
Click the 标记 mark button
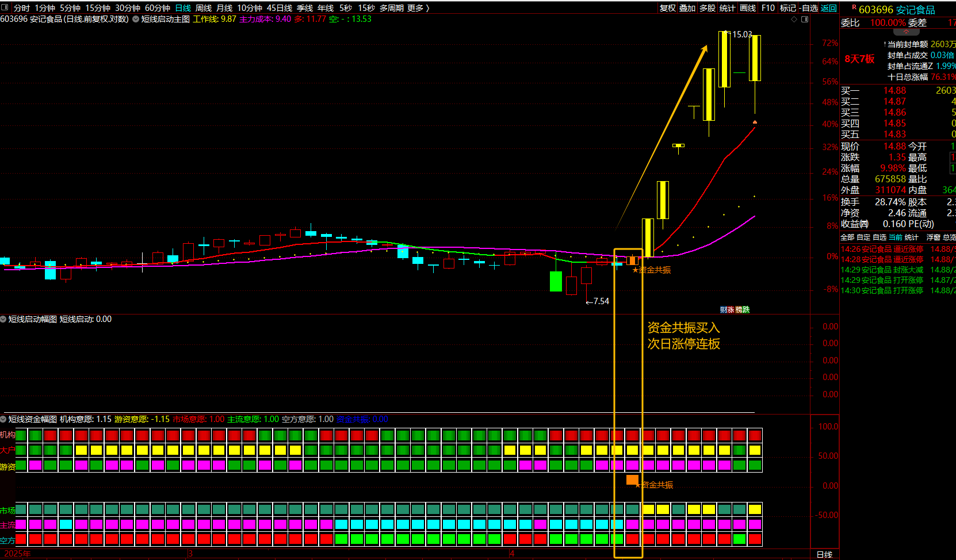(788, 8)
